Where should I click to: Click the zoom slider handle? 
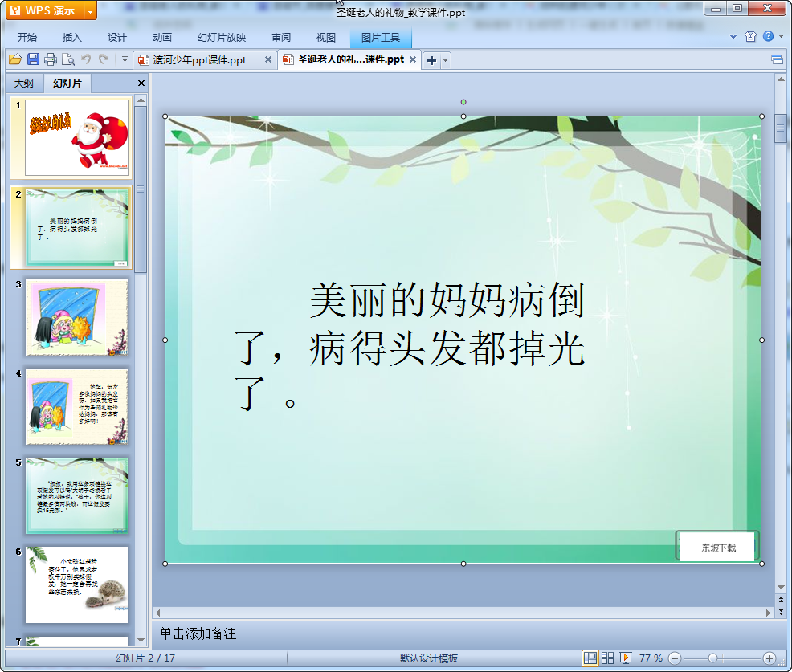[712, 658]
